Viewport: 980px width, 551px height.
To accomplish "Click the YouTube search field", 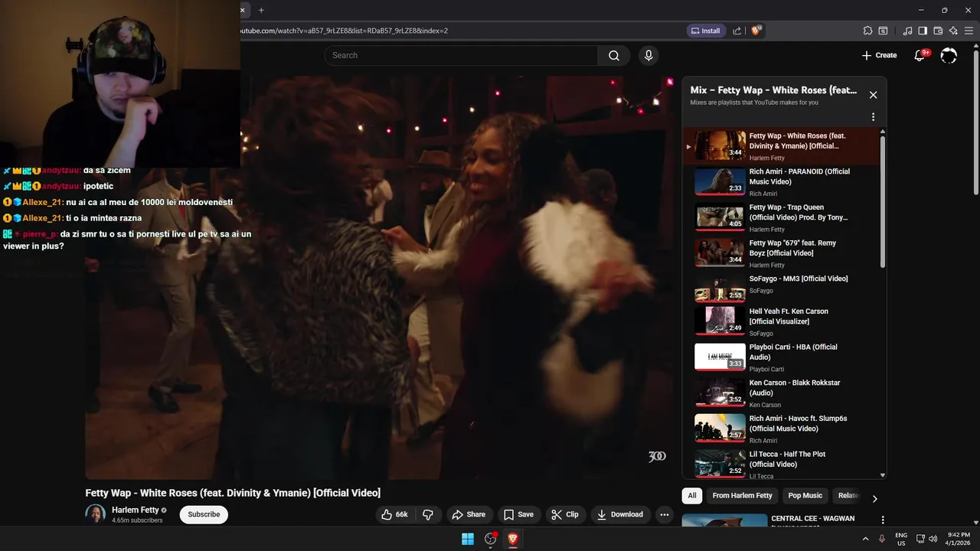I will [461, 55].
